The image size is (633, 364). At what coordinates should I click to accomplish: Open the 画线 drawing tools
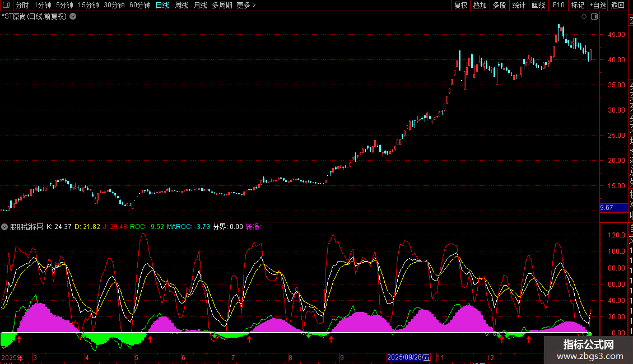538,5
